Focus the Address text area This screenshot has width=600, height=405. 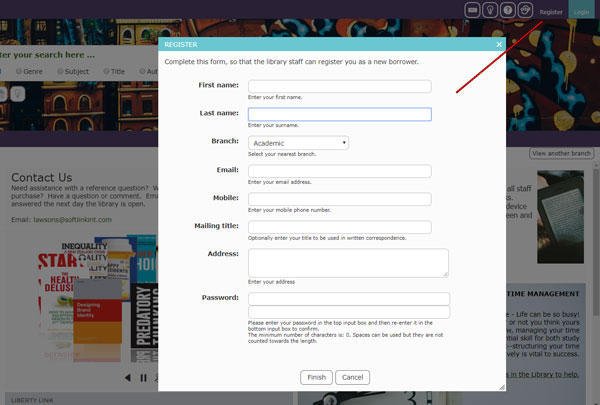(348, 263)
